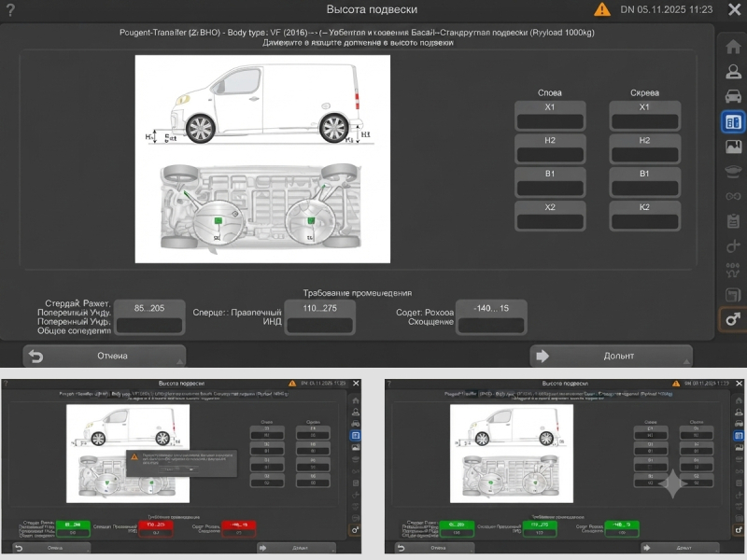Image resolution: width=747 pixels, height=560 pixels.
Task: Click the cancel button in lower-right window
Action: pyautogui.click(x=435, y=548)
